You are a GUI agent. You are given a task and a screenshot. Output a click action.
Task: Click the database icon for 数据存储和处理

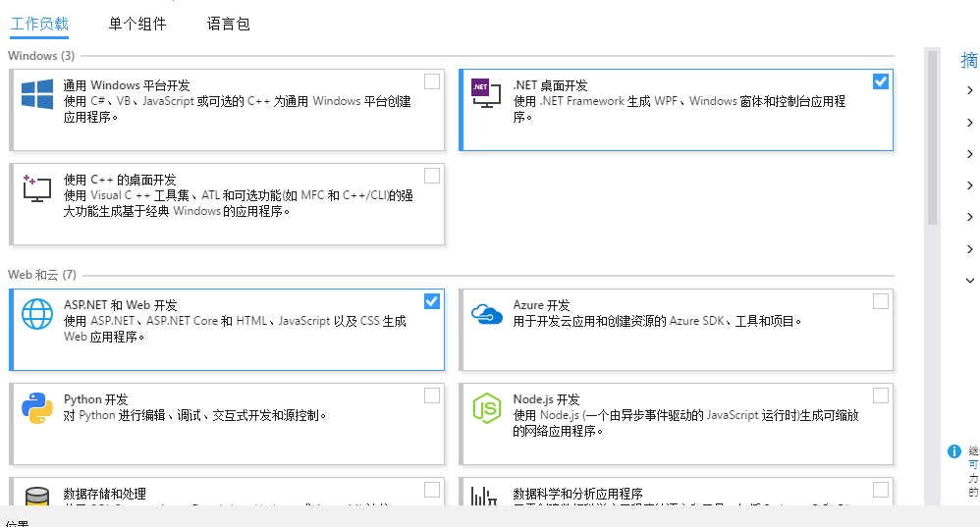[x=37, y=497]
